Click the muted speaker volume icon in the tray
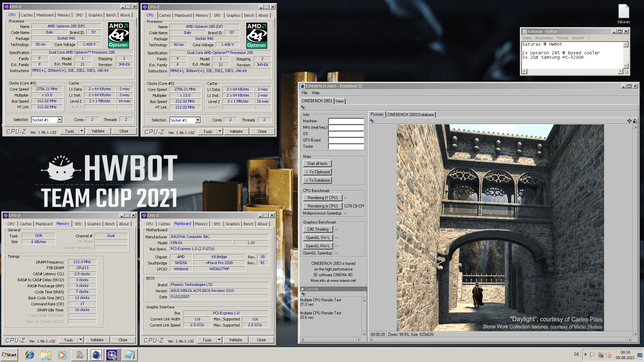The height and width of the screenshot is (362, 644). 609,355
